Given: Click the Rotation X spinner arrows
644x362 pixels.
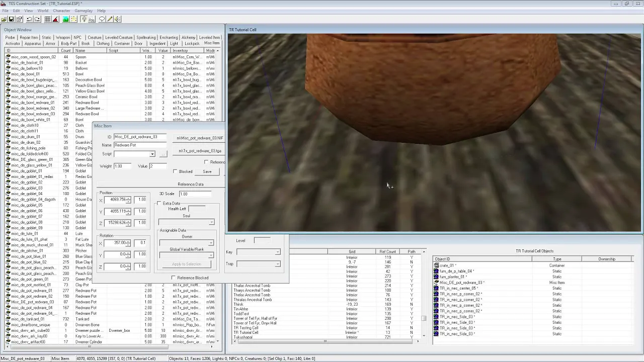Looking at the screenshot, I should (x=129, y=243).
